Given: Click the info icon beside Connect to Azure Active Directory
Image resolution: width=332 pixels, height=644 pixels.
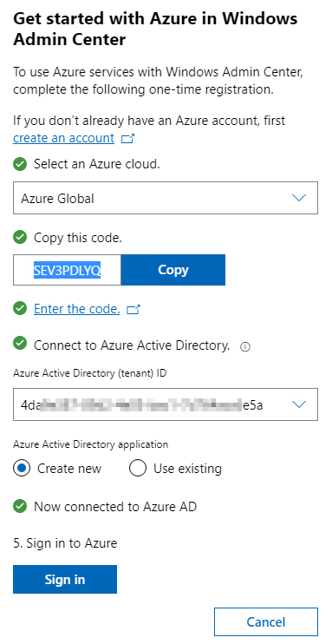Looking at the screenshot, I should [245, 347].
